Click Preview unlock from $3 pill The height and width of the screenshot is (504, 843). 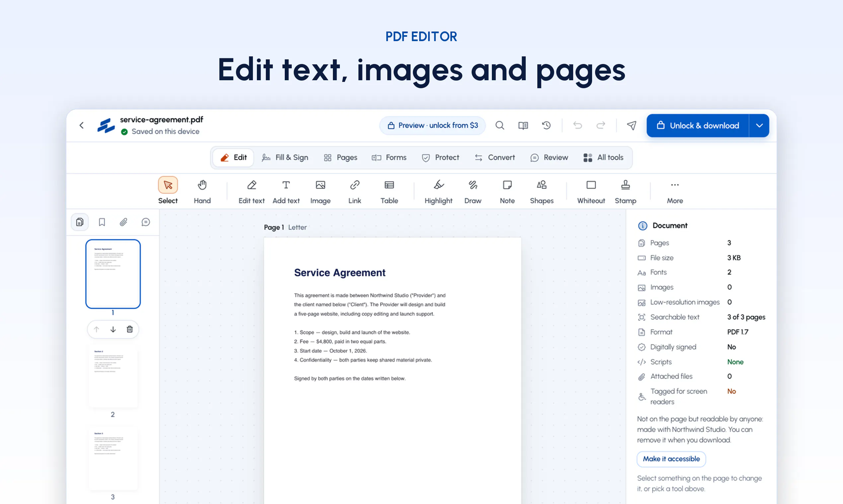pyautogui.click(x=432, y=125)
